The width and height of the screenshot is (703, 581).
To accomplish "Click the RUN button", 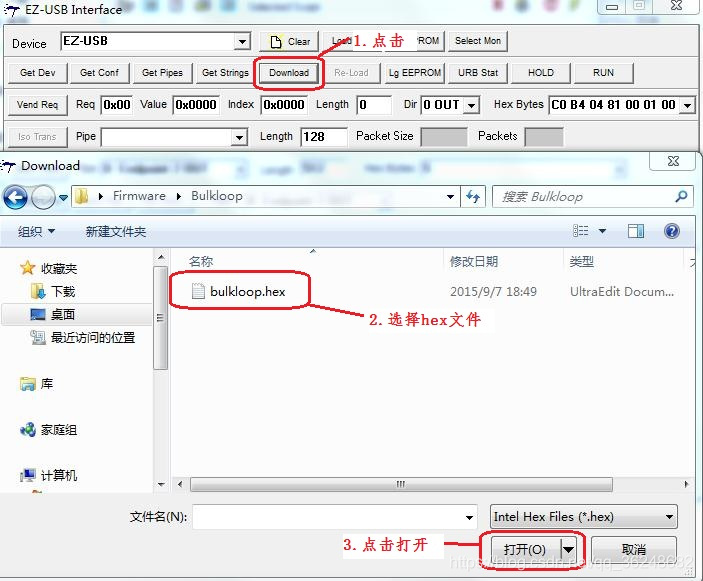I will 603,73.
